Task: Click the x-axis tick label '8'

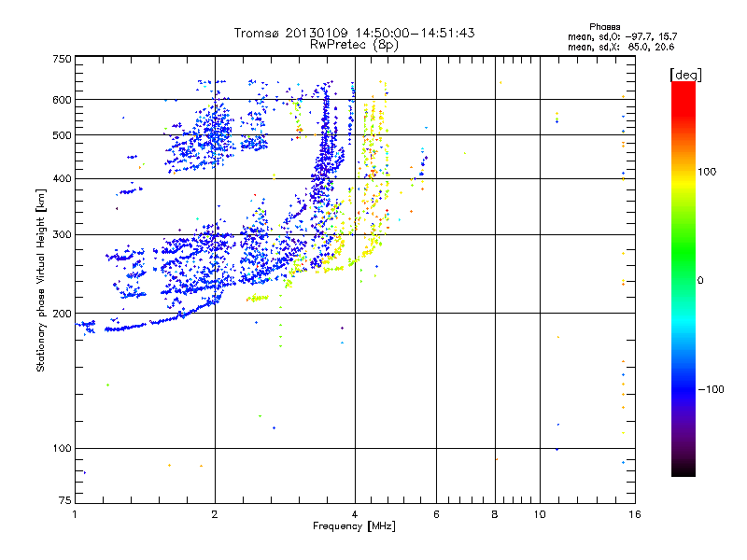Action: point(495,514)
